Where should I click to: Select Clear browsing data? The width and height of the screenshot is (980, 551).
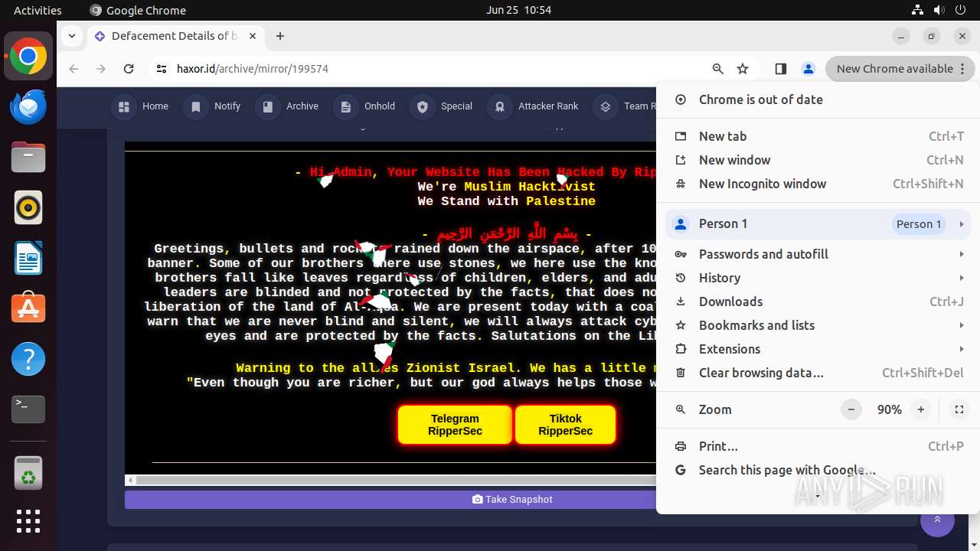tap(818, 373)
